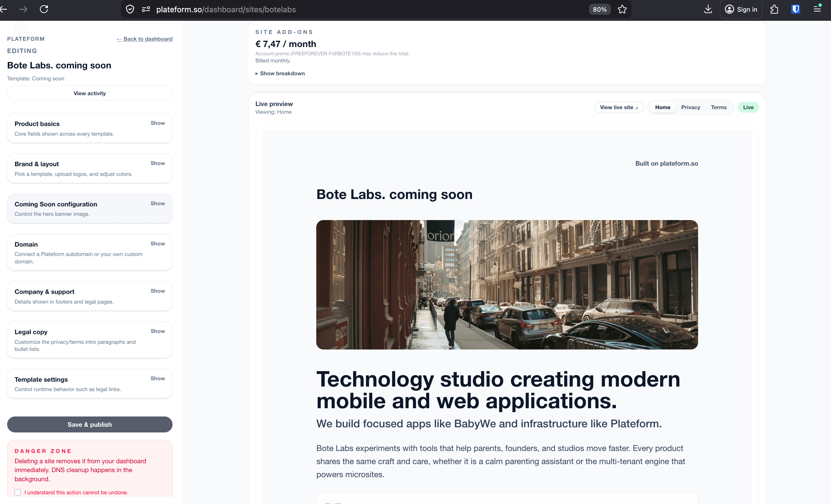Click the PLATEFORM brand label
The width and height of the screenshot is (831, 504).
(x=26, y=39)
